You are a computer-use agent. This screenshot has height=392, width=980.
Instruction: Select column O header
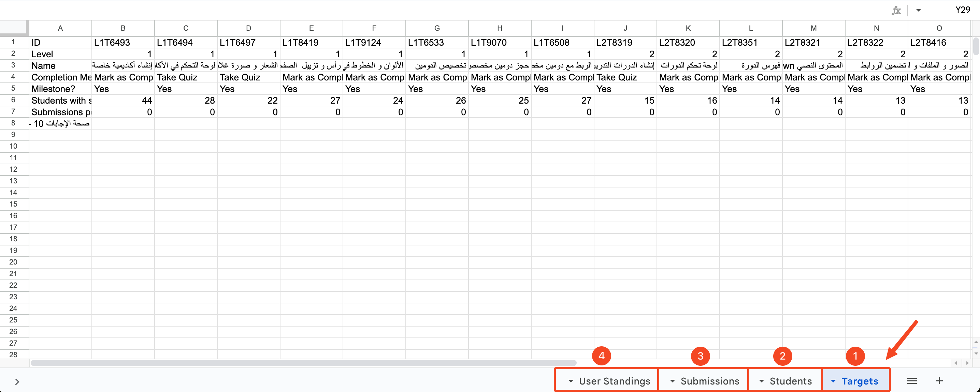pyautogui.click(x=939, y=28)
